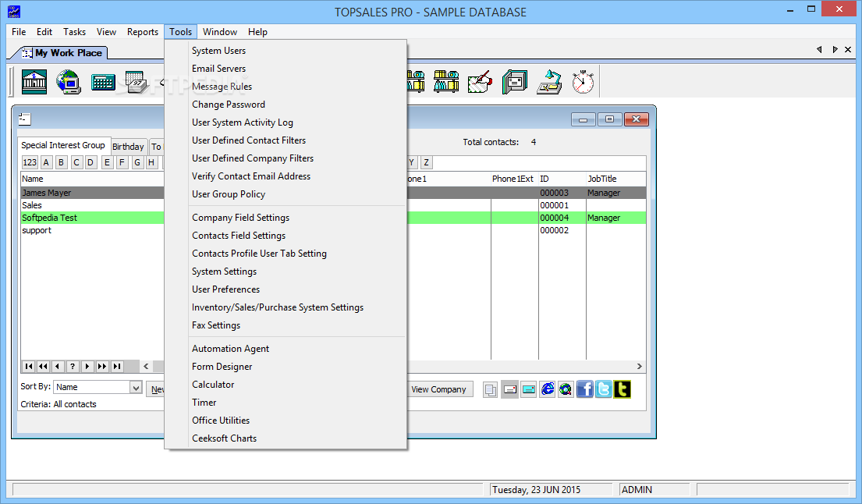Go to previous record arrow
Screen dimensions: 862x504
(58, 367)
